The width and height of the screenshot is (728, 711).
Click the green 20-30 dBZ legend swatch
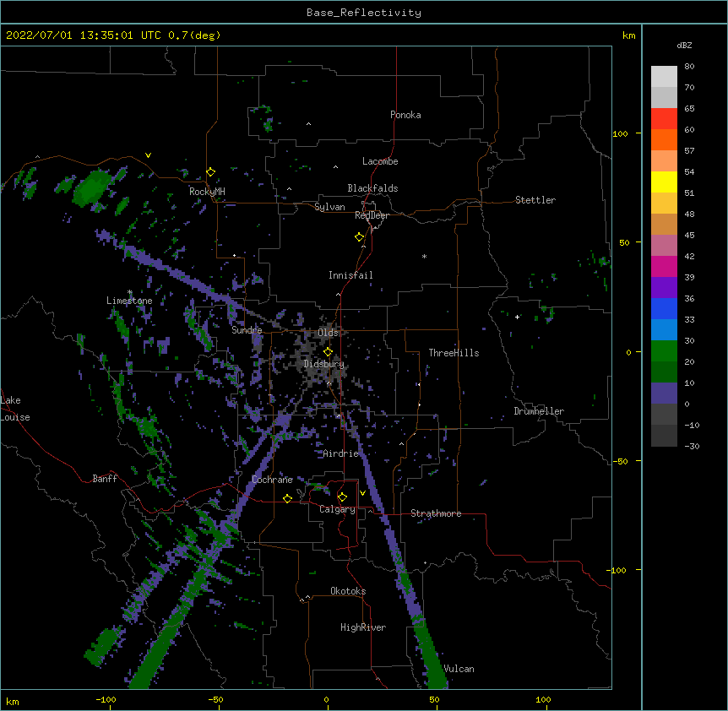pos(664,351)
